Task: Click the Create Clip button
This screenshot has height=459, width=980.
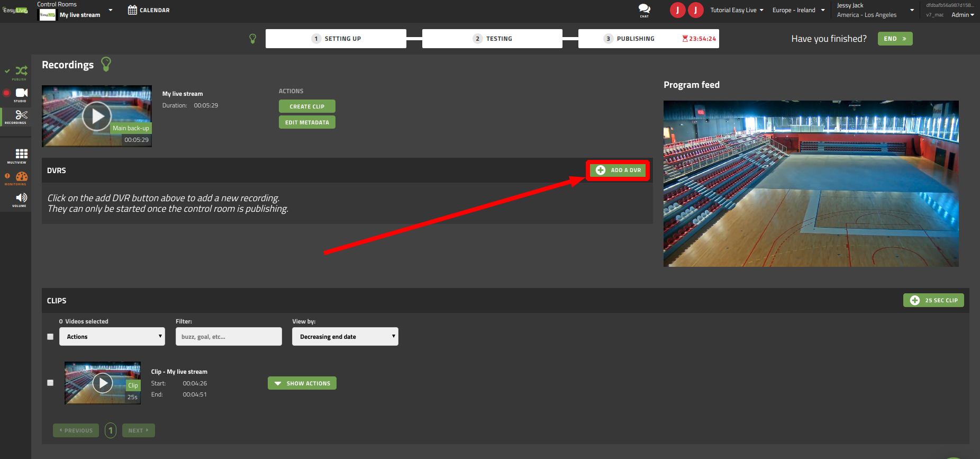Action: (x=307, y=106)
